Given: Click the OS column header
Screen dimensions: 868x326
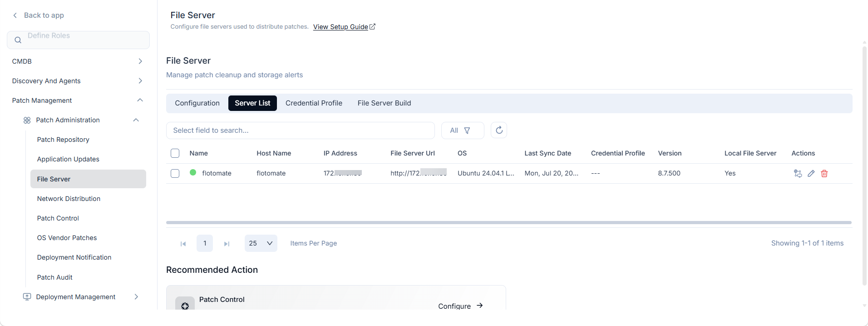Looking at the screenshot, I should pyautogui.click(x=462, y=153).
